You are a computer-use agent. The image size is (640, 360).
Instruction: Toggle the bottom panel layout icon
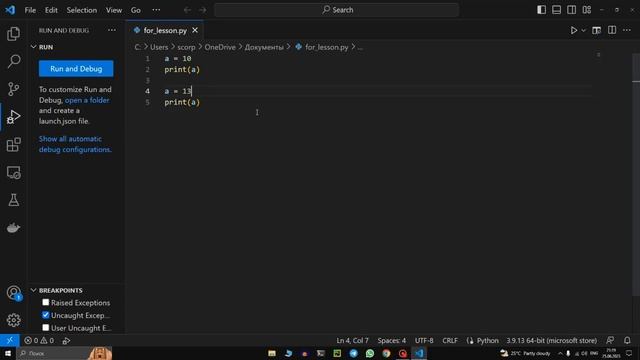pyautogui.click(x=556, y=10)
